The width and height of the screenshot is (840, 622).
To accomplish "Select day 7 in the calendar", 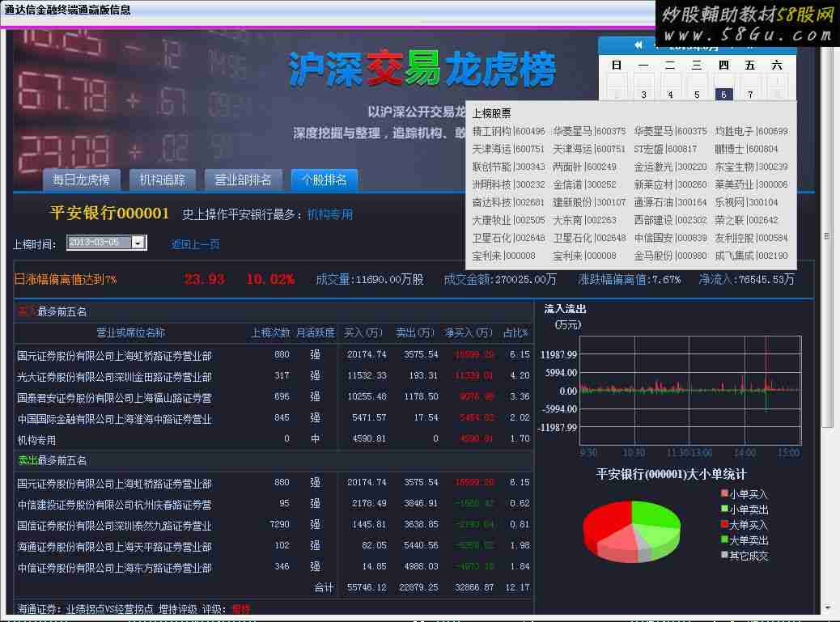I will [750, 94].
